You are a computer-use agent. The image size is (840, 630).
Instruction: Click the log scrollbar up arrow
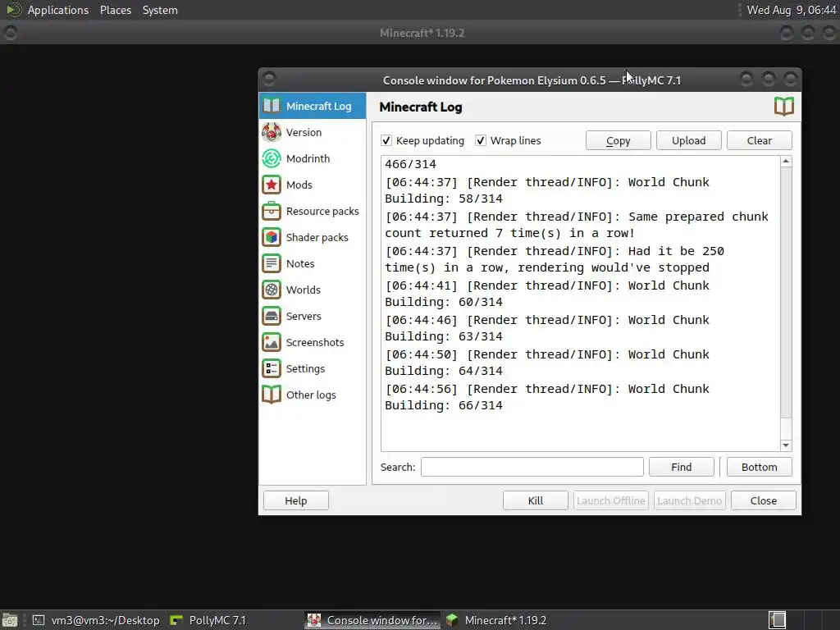[786, 162]
